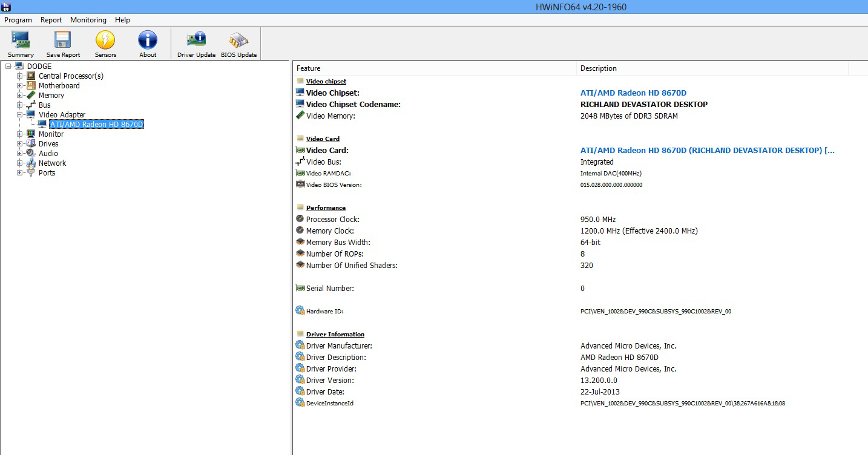This screenshot has height=455, width=868.
Task: Launch BIOS Update from toolbar
Action: (238, 40)
